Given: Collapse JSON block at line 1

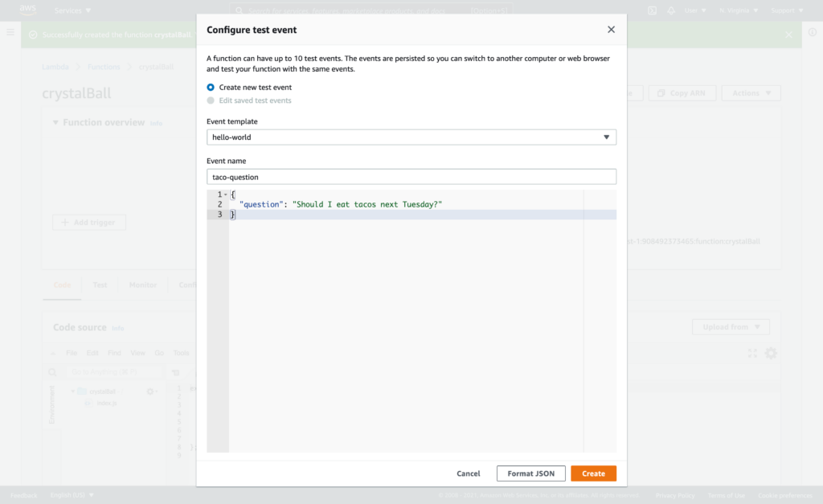Looking at the screenshot, I should (x=226, y=195).
